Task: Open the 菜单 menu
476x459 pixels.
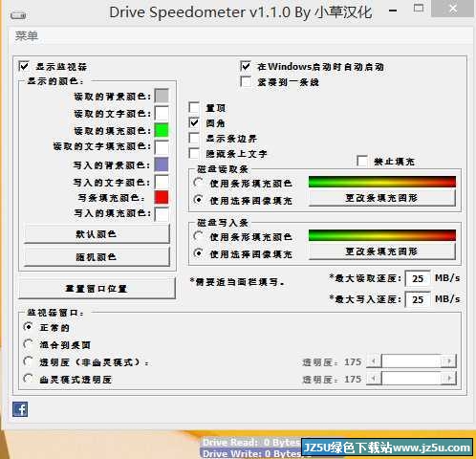Action: click(x=27, y=35)
